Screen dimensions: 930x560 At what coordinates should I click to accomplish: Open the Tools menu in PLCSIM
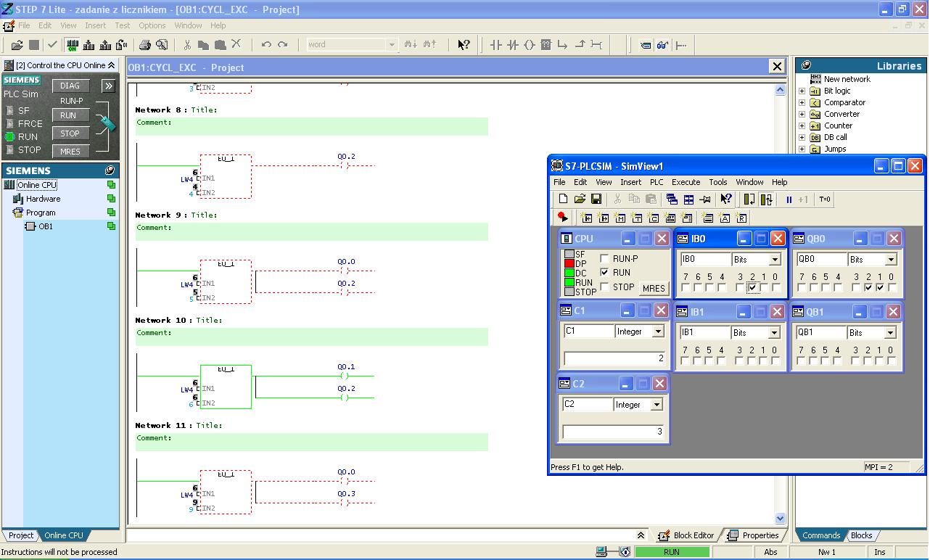[x=718, y=182]
